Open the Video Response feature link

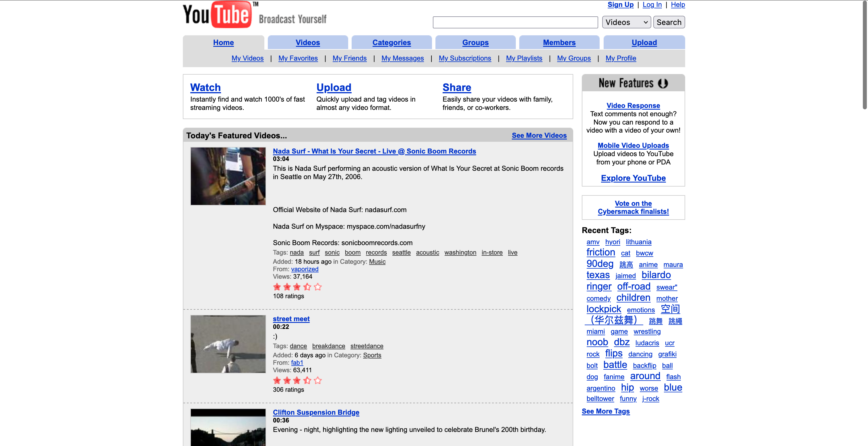633,105
